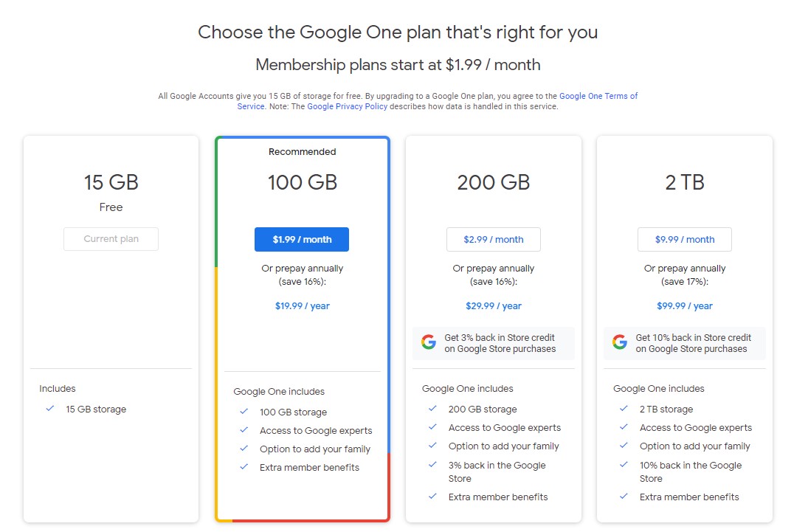Click checkmark beside 10% back in the Google Store
The width and height of the screenshot is (794, 532).
[x=624, y=465]
